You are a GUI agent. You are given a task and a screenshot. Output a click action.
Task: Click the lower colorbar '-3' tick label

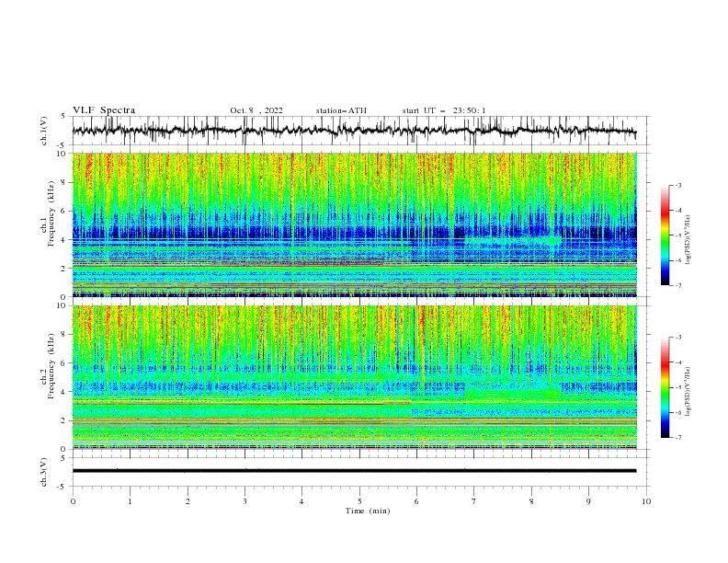678,338
